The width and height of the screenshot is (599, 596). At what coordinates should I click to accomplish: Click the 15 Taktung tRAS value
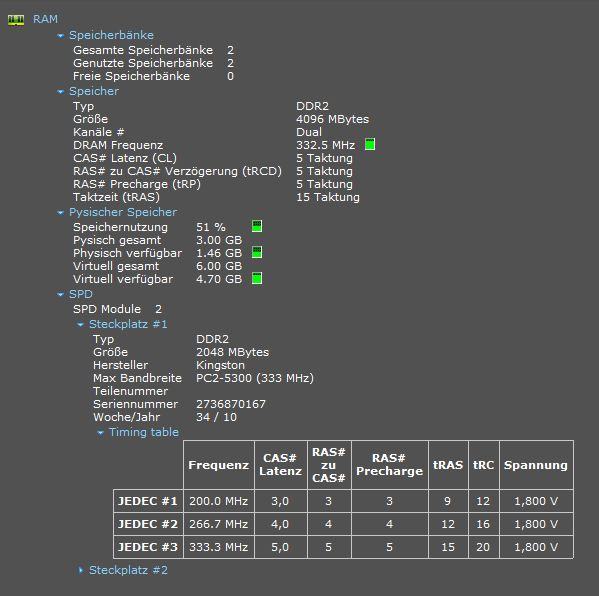pos(328,197)
